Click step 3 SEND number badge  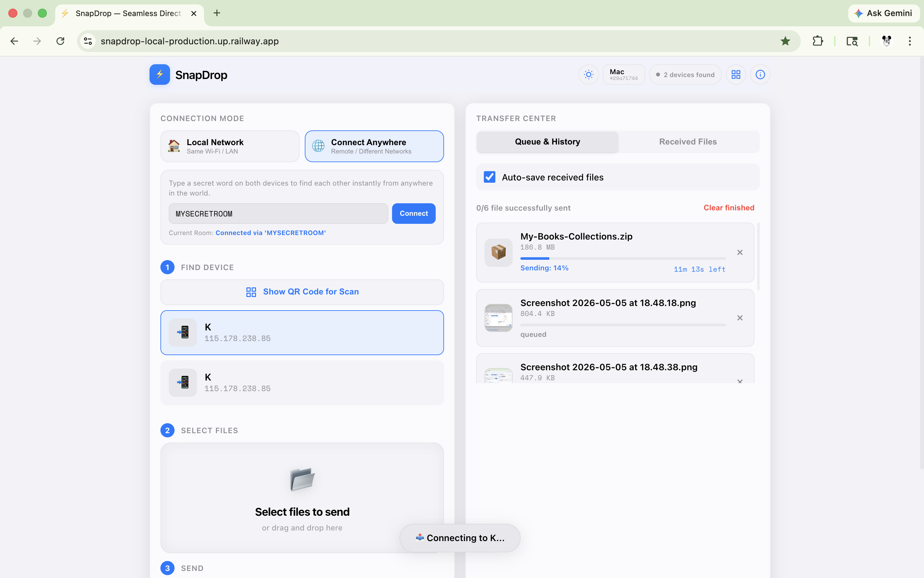click(167, 568)
